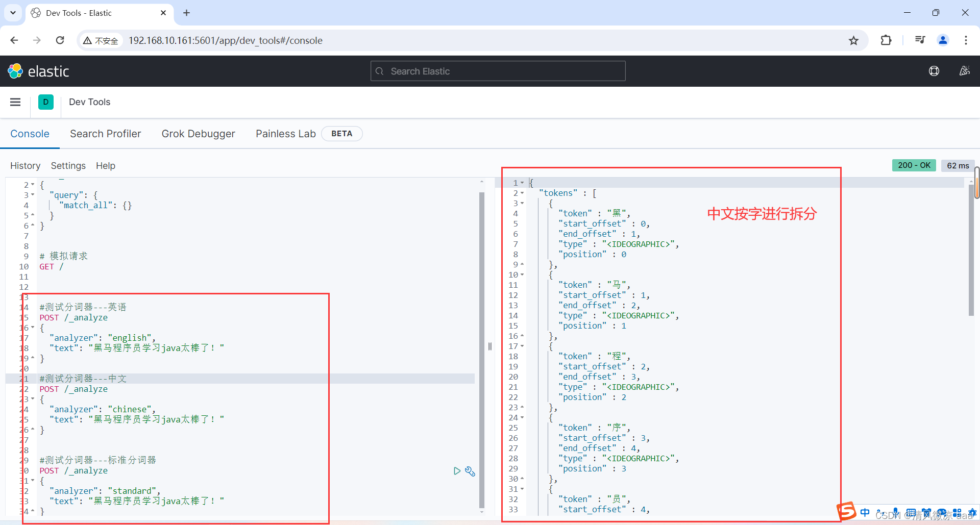Open the browser extensions puzzle icon
The height and width of the screenshot is (525, 980).
[886, 40]
